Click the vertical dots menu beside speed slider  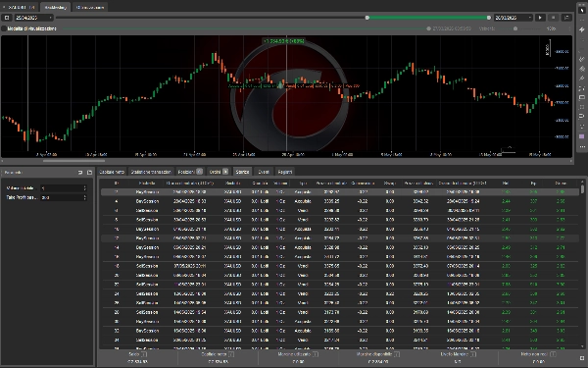click(x=569, y=28)
